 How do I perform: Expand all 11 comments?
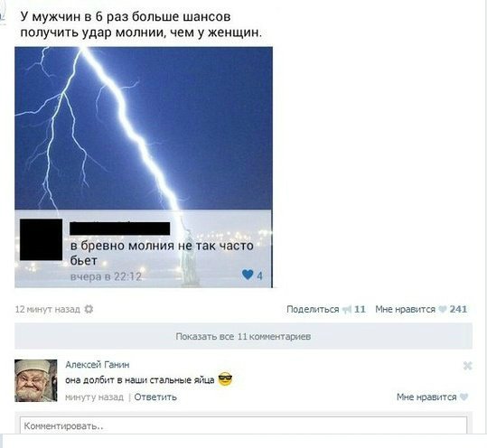pos(244,336)
